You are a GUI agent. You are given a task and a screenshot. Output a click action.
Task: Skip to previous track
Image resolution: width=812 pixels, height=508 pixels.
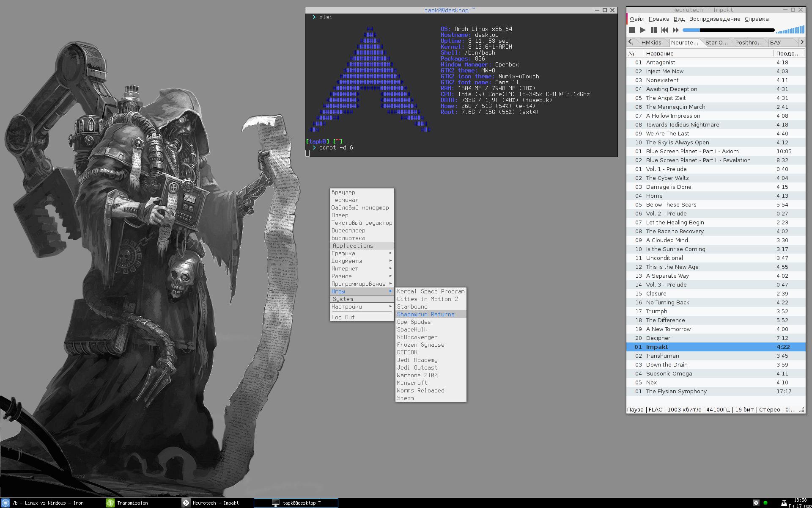(x=664, y=30)
